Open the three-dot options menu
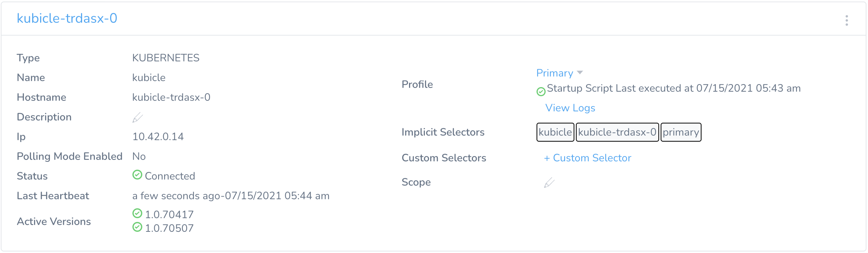This screenshot has height=253, width=868. click(x=846, y=20)
